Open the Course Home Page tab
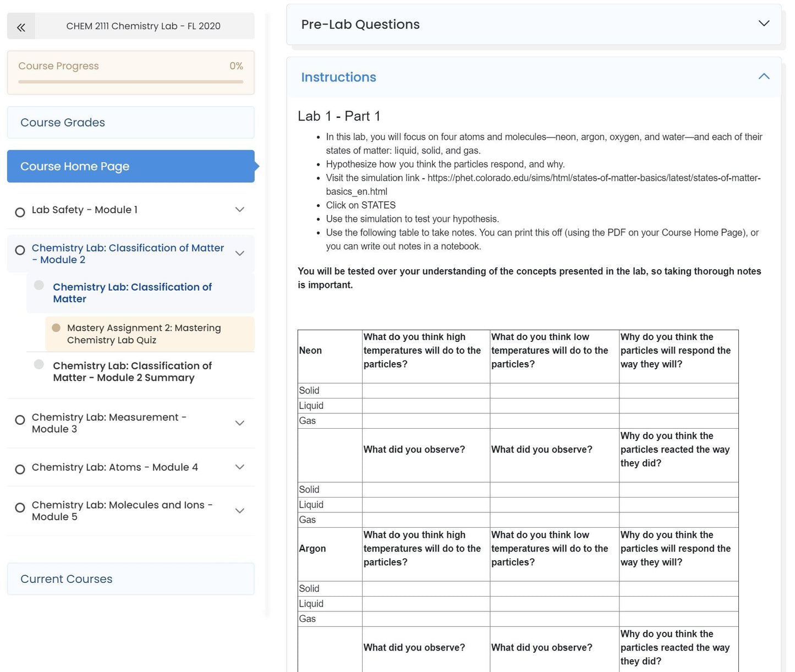795x672 pixels. click(130, 166)
